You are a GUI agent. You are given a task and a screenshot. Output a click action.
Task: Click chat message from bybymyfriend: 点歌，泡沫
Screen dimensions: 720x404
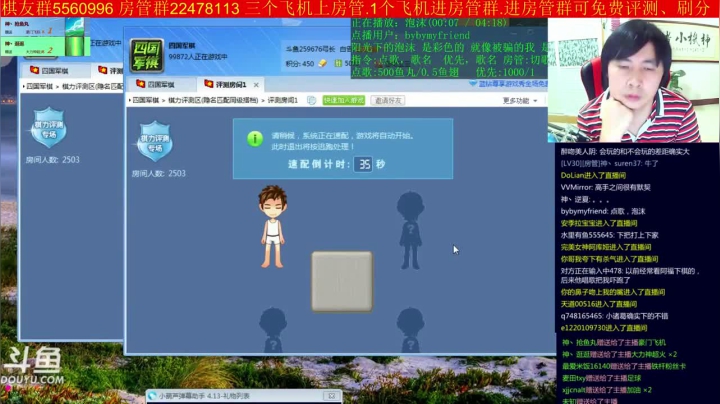tap(603, 211)
